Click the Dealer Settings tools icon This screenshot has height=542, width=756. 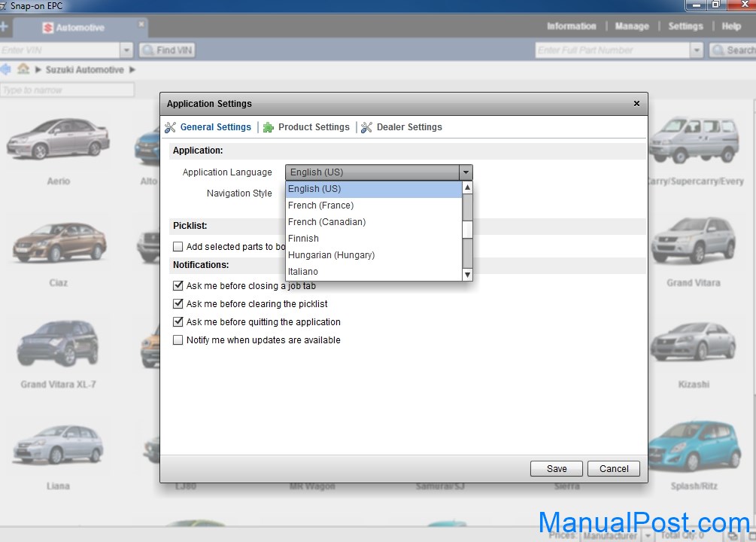366,127
